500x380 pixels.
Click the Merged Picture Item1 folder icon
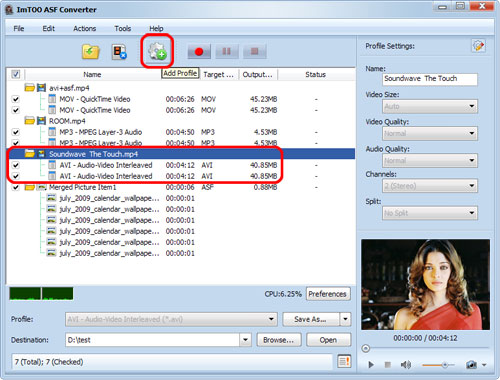pyautogui.click(x=30, y=187)
